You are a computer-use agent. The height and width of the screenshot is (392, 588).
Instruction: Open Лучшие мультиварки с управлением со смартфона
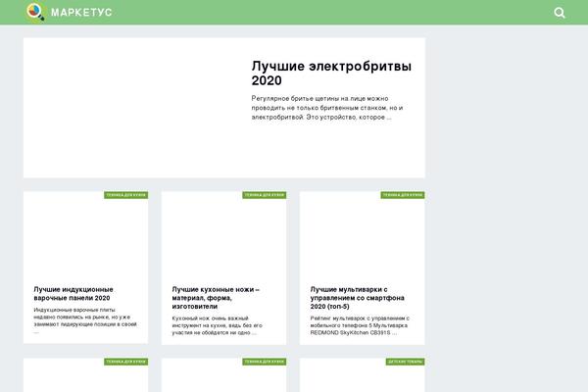click(357, 298)
